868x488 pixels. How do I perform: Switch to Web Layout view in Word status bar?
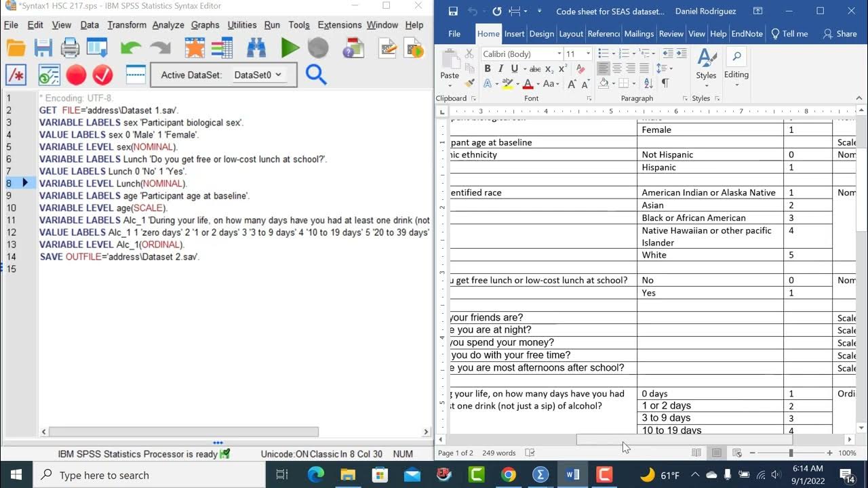tap(737, 453)
